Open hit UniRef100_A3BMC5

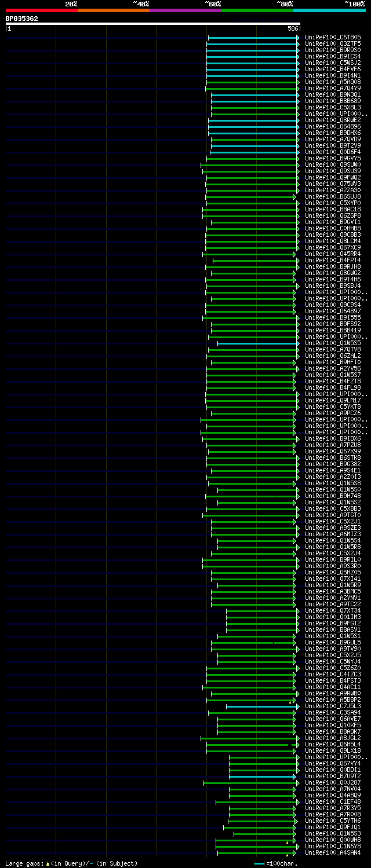333,592
